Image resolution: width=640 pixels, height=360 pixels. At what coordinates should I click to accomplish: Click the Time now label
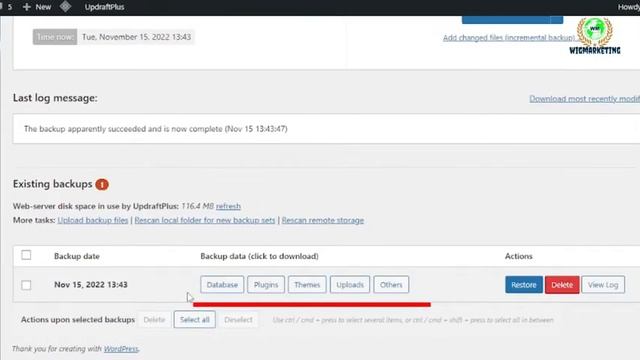[55, 37]
